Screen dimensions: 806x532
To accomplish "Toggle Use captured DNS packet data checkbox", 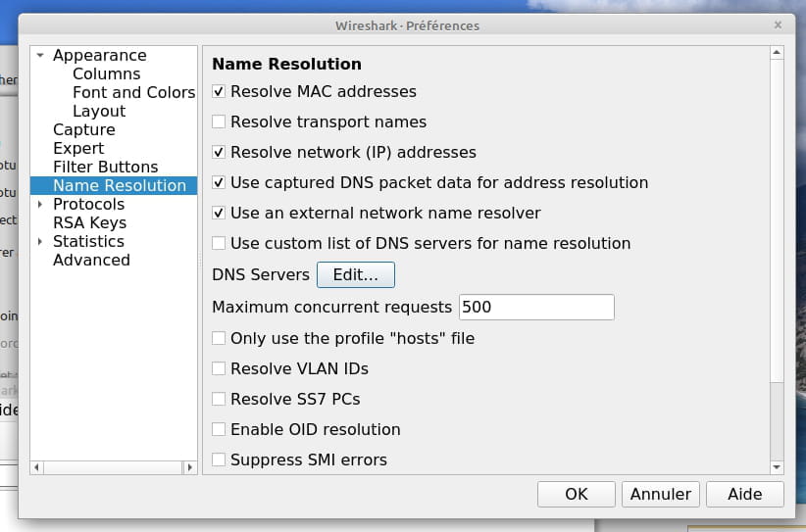I will [x=219, y=182].
